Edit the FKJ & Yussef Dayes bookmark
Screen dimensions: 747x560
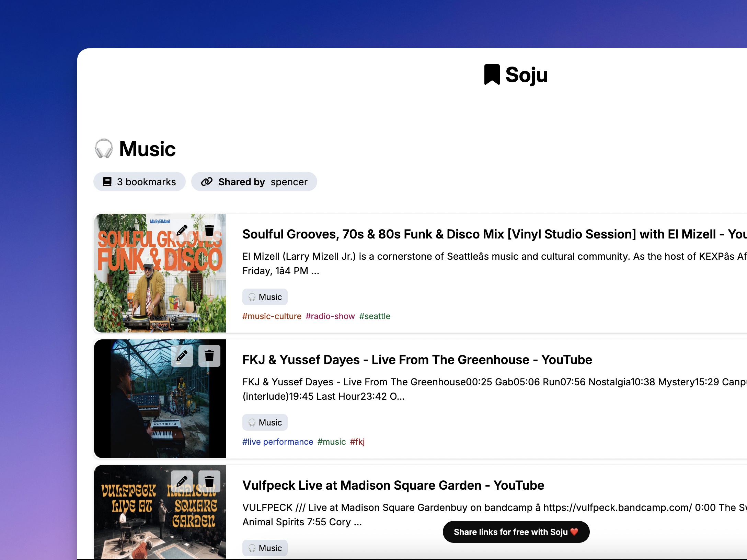pyautogui.click(x=182, y=356)
